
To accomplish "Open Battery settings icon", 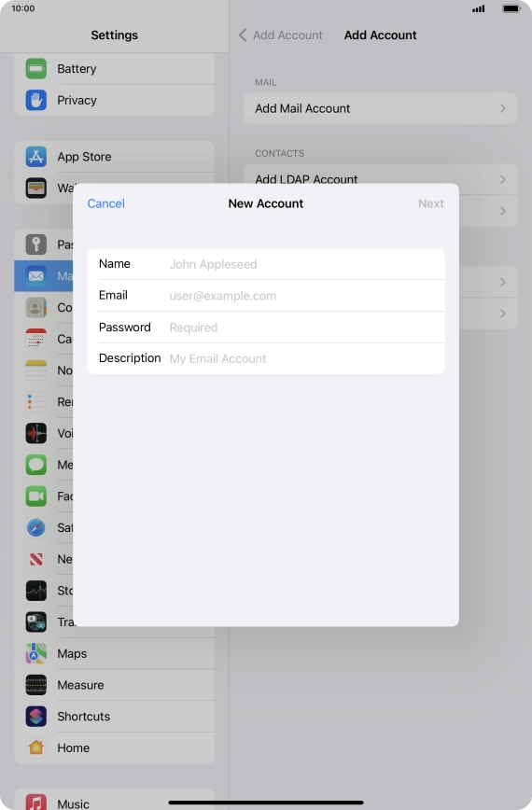I will pos(36,69).
